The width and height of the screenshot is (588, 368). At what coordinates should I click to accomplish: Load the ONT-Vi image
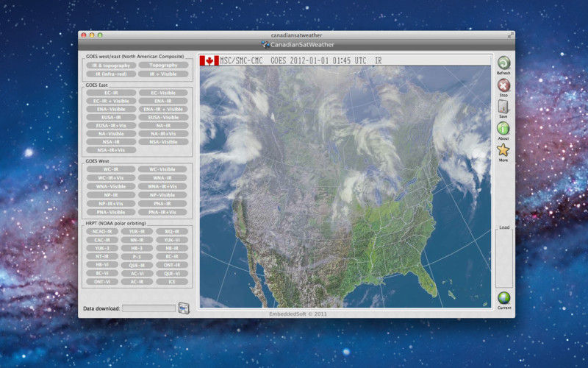[x=102, y=282]
